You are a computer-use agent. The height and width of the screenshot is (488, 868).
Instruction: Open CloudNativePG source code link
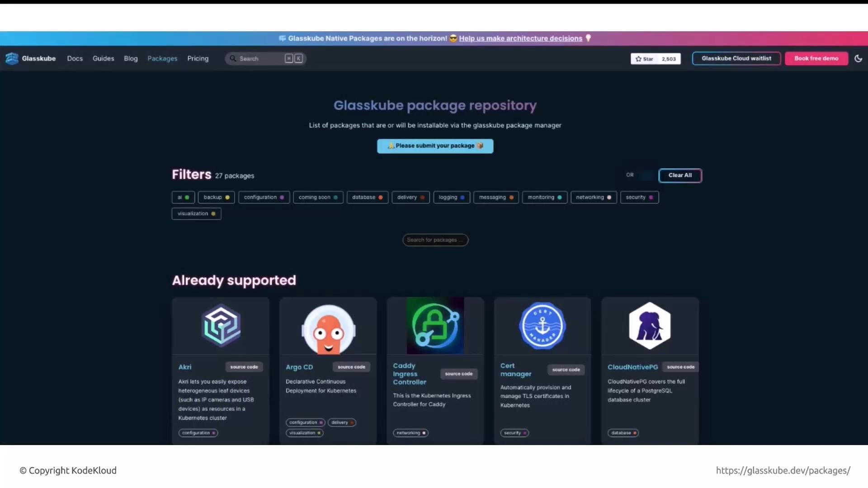(x=680, y=367)
